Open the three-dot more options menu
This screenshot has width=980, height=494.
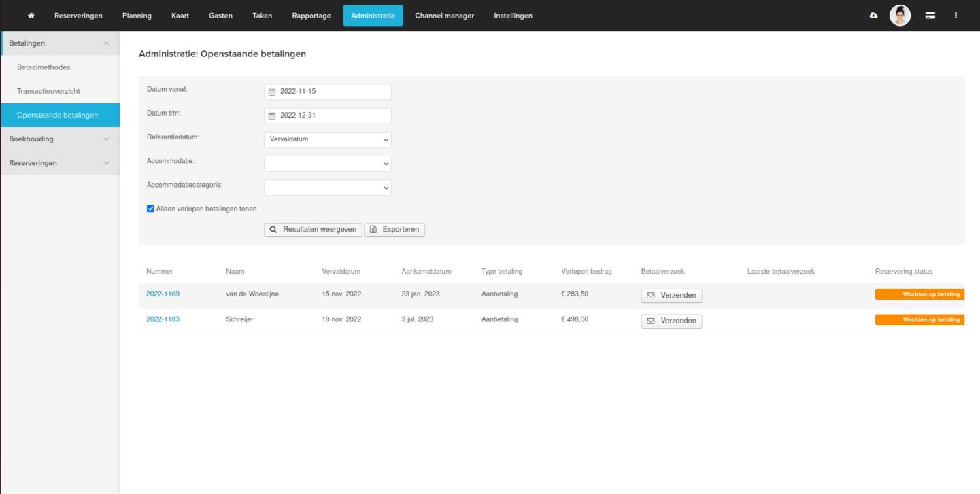point(956,16)
